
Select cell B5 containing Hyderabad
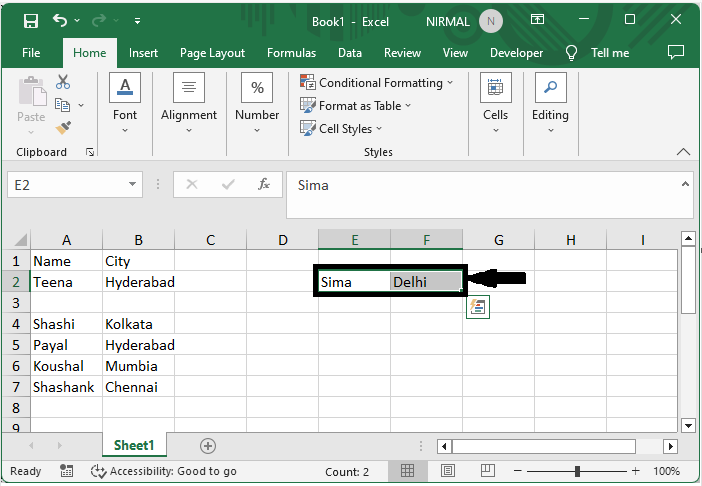(x=138, y=345)
